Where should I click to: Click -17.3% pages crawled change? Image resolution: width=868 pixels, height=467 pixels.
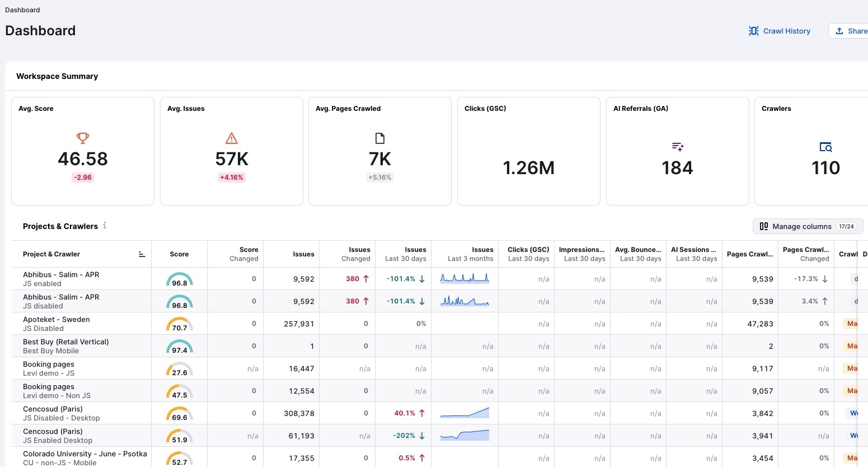pos(811,279)
